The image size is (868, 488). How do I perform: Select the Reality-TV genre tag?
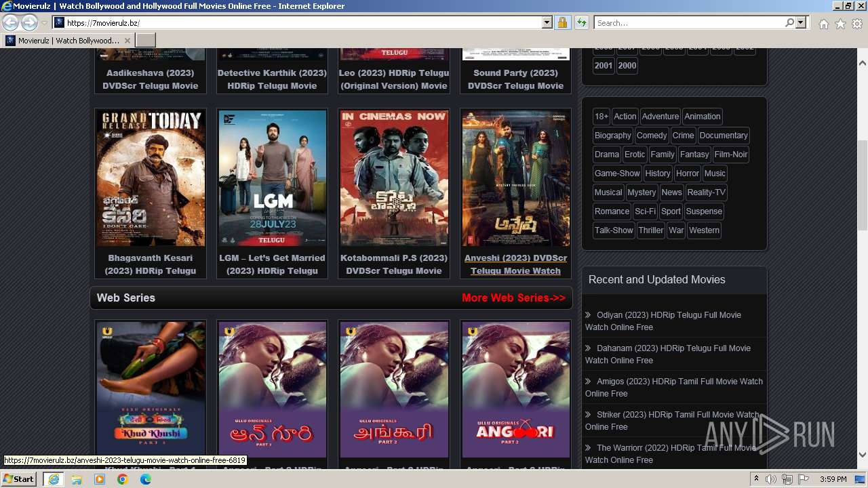click(x=707, y=192)
